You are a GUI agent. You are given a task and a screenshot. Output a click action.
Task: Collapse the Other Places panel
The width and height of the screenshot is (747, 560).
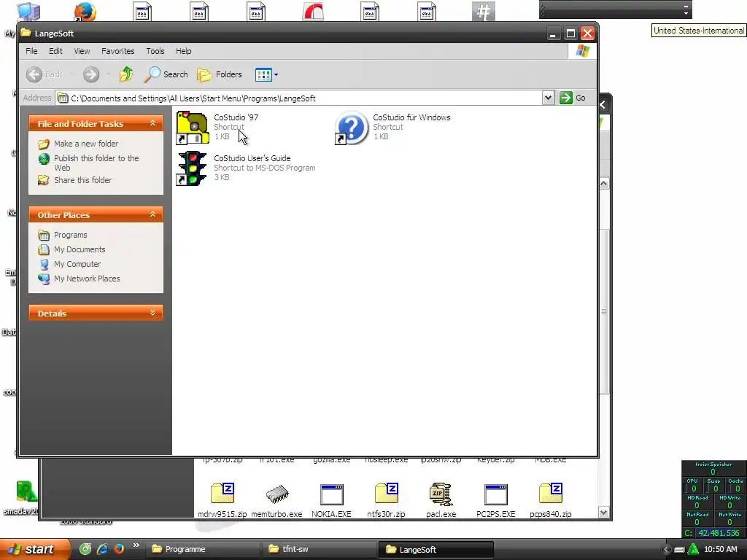152,214
